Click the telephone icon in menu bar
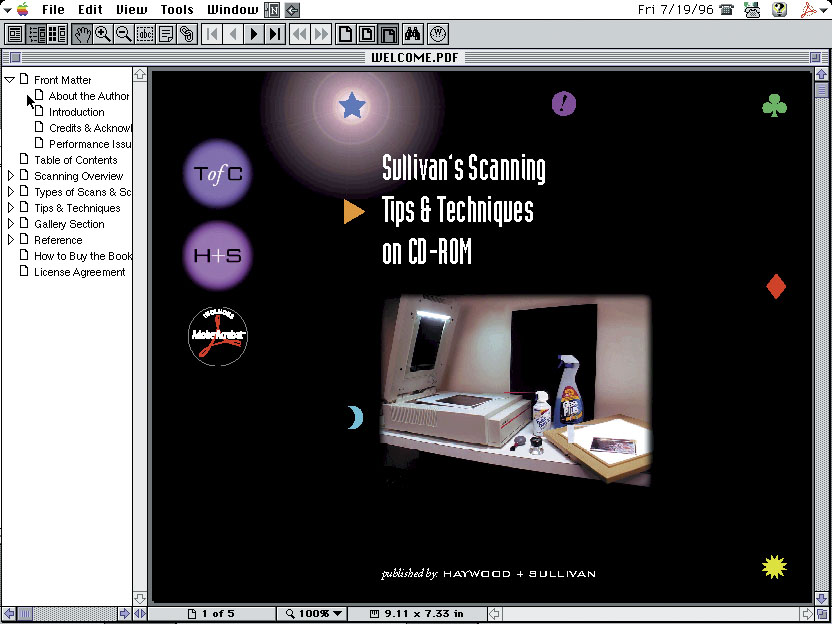Image resolution: width=832 pixels, height=624 pixels. click(726, 10)
